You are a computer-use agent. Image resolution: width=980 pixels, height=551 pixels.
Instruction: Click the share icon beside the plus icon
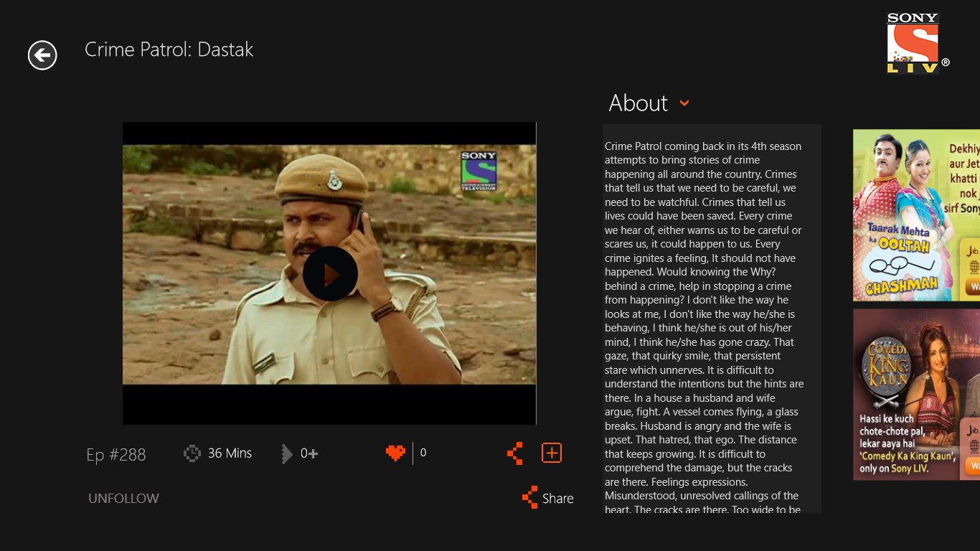514,453
